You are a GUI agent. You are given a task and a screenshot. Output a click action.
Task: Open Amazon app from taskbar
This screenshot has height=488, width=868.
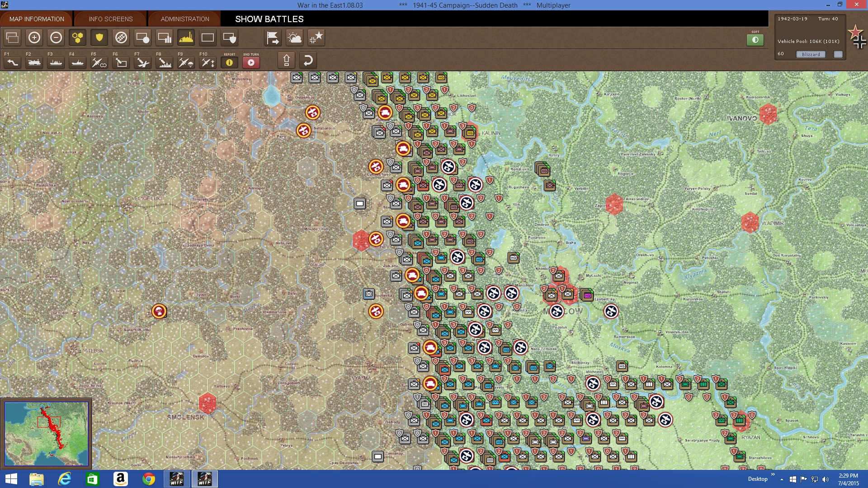121,479
